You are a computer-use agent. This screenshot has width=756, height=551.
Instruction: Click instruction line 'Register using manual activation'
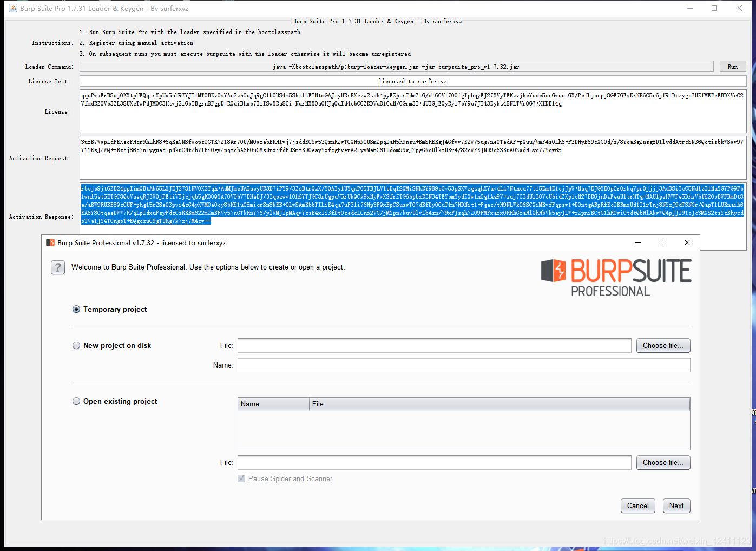(141, 43)
